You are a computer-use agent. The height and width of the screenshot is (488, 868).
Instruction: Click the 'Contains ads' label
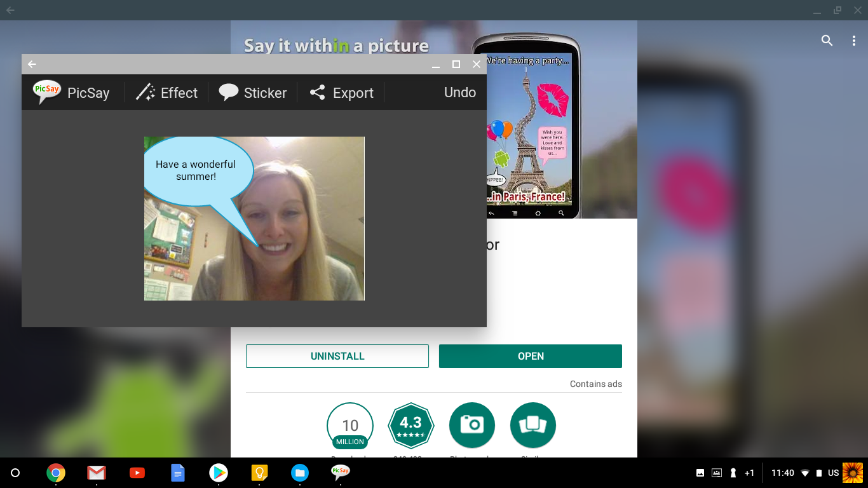(596, 384)
